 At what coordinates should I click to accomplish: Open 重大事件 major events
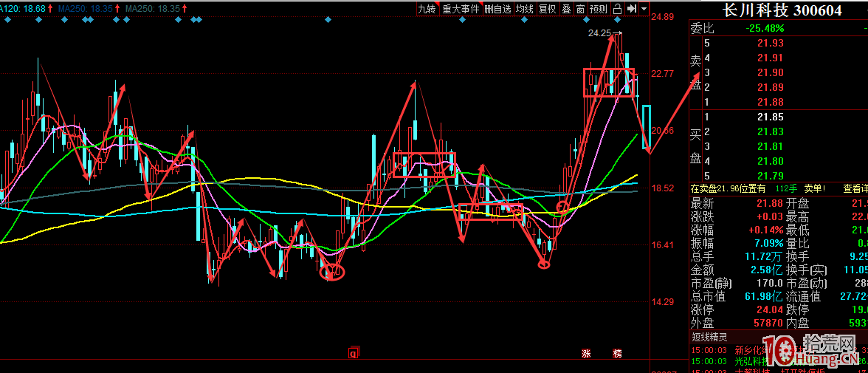pos(461,9)
